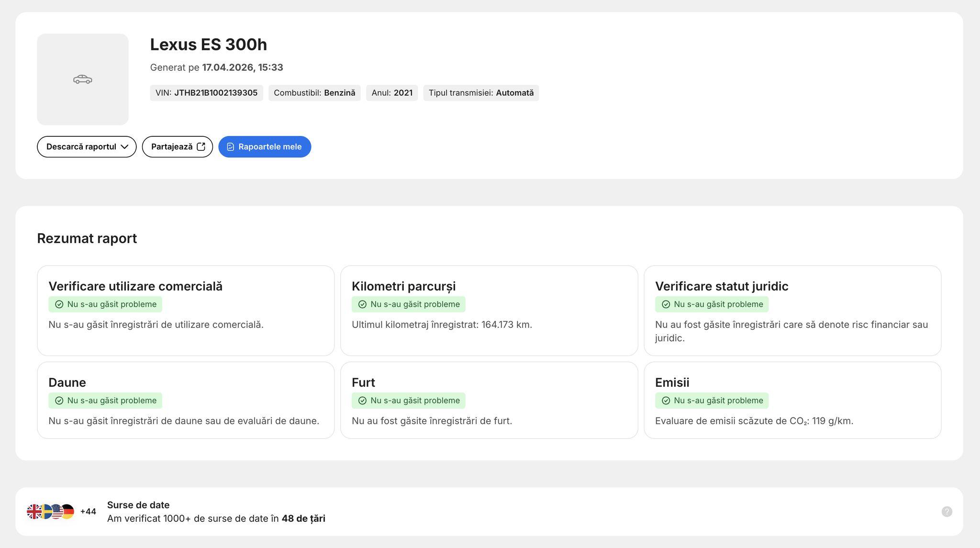Click the German flag icon
Image resolution: width=980 pixels, height=548 pixels.
pos(68,512)
